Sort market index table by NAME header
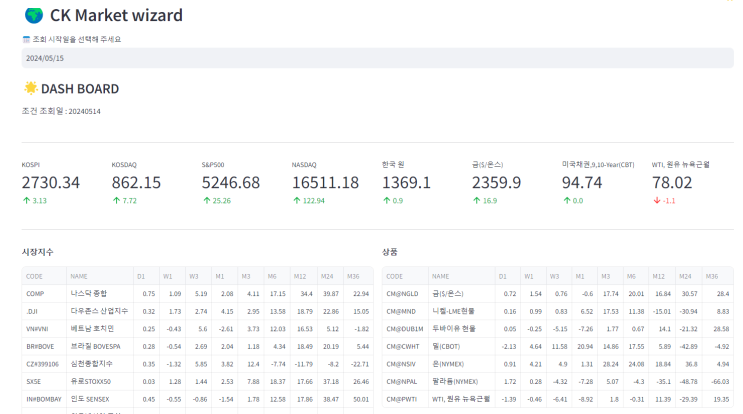Viewport: 743px width, 414px height. (100, 276)
